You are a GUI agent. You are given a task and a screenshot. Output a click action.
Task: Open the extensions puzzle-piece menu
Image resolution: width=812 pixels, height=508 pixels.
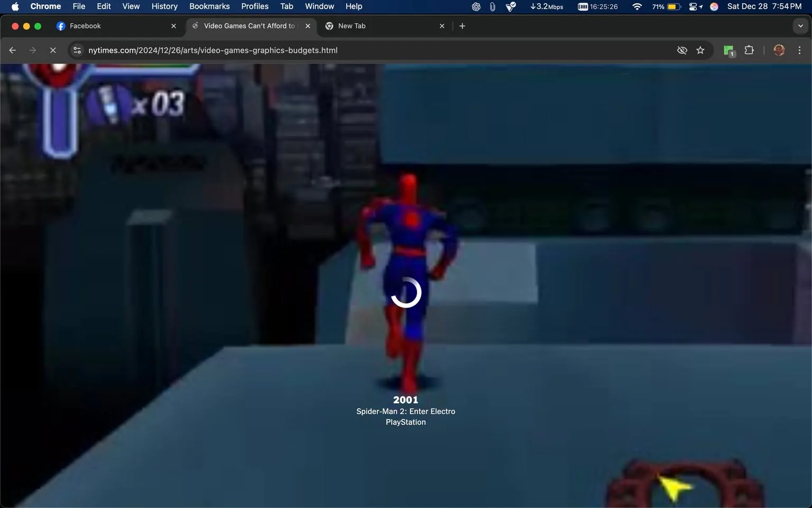749,50
